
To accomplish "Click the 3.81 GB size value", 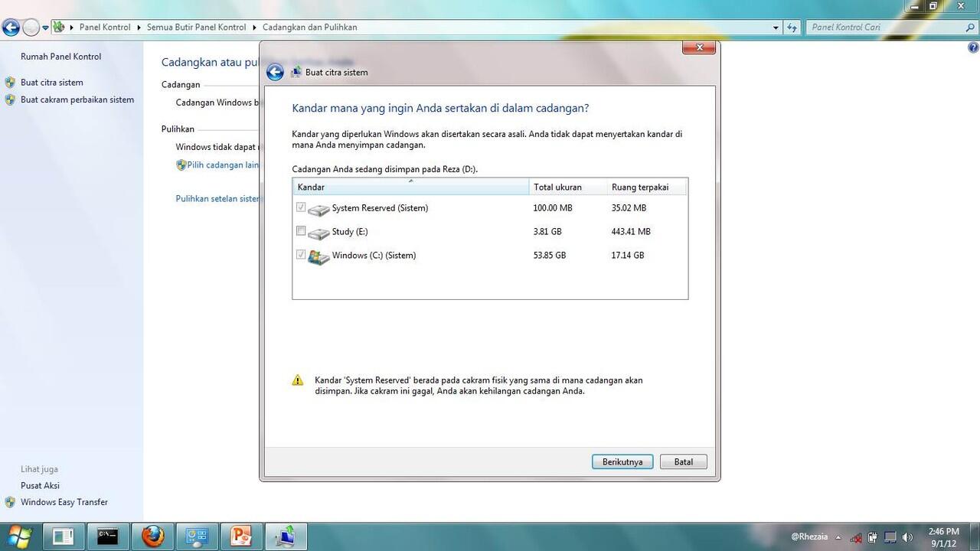I will (x=547, y=231).
